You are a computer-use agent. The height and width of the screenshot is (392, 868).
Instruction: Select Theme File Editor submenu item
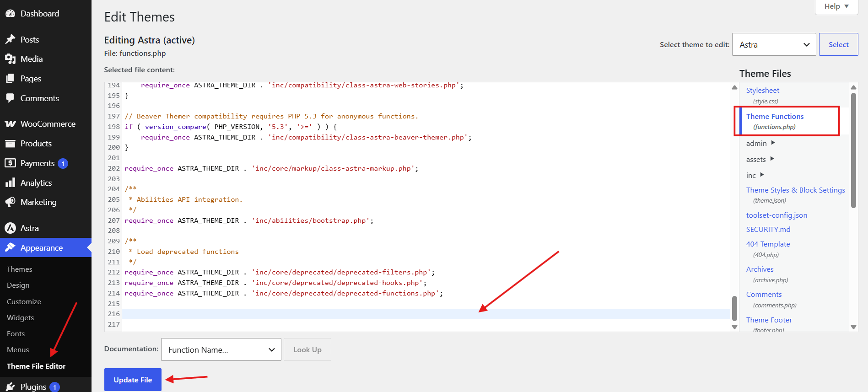tap(36, 366)
